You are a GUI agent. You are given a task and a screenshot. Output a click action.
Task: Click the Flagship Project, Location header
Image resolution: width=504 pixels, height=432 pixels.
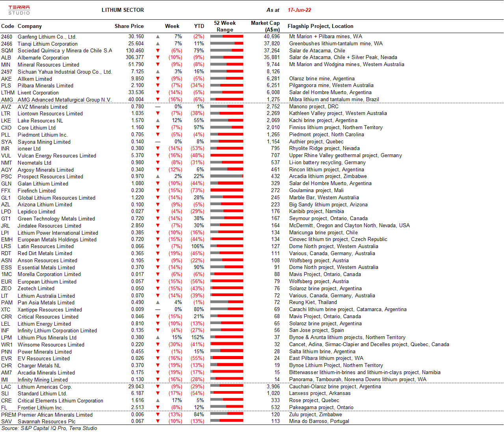pos(320,26)
